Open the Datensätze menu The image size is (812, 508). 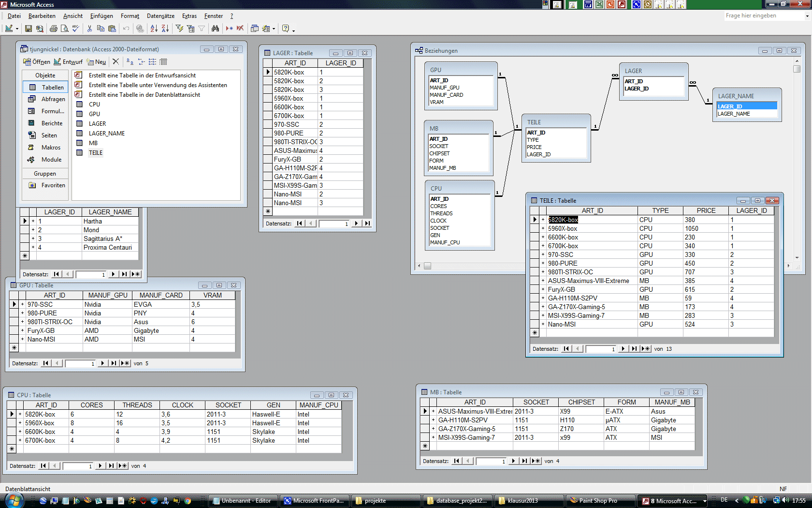160,16
